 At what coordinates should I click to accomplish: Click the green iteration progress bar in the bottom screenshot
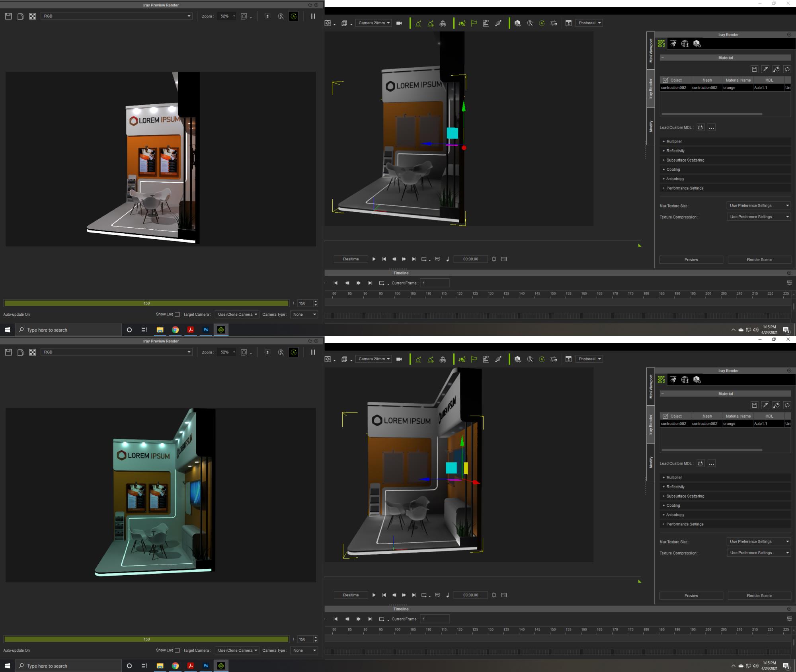(146, 639)
